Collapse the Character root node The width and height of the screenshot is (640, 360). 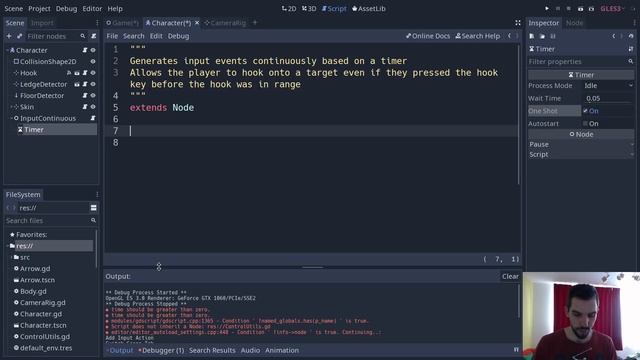tap(7, 50)
